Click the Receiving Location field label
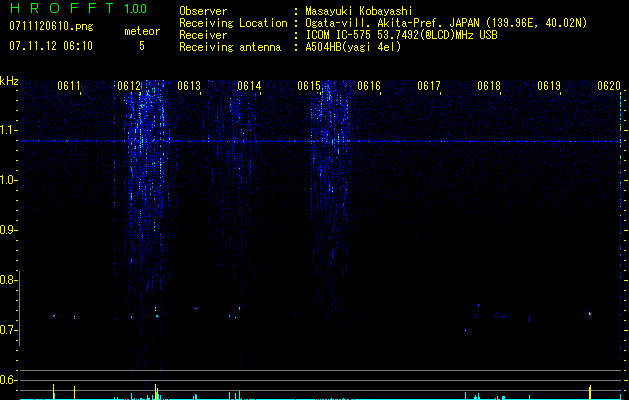Screen dimensions: 629x400 click(233, 23)
